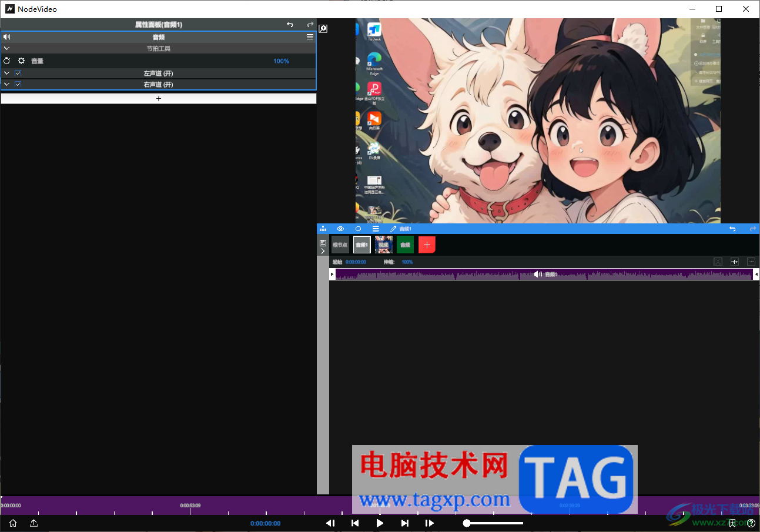Click the circle icon in timeline toolbar
This screenshot has height=532, width=760.
click(358, 229)
